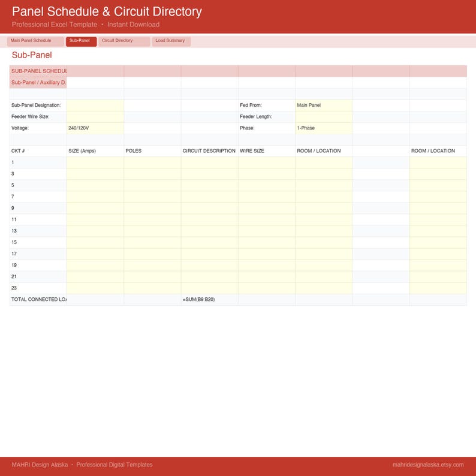Click the Feeder Length input cell

[324, 117]
